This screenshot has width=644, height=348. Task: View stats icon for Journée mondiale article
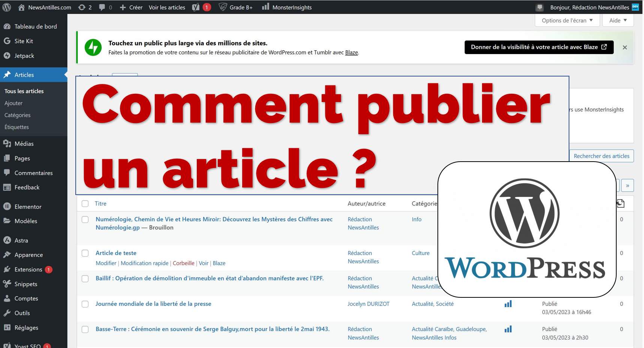pyautogui.click(x=508, y=304)
